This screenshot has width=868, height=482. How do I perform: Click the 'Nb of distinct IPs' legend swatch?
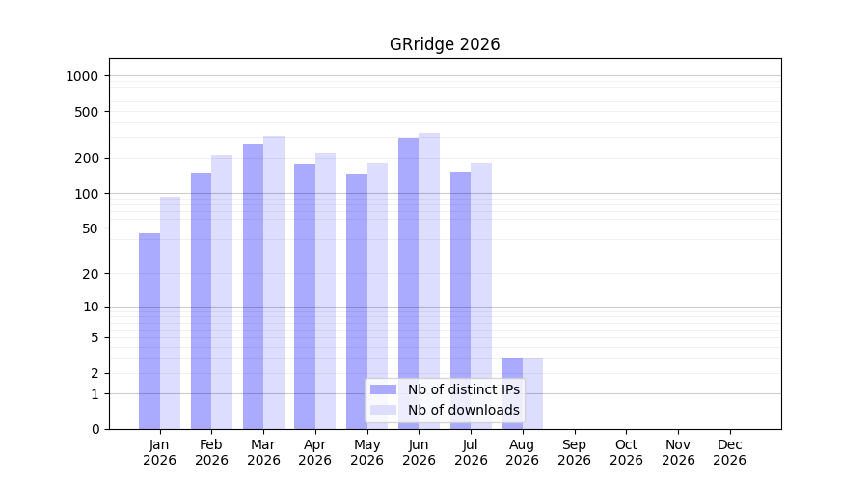click(383, 389)
